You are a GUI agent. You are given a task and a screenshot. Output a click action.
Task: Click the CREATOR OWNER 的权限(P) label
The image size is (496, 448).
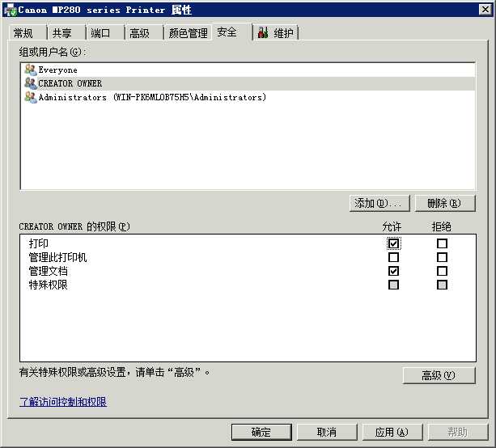pyautogui.click(x=74, y=226)
